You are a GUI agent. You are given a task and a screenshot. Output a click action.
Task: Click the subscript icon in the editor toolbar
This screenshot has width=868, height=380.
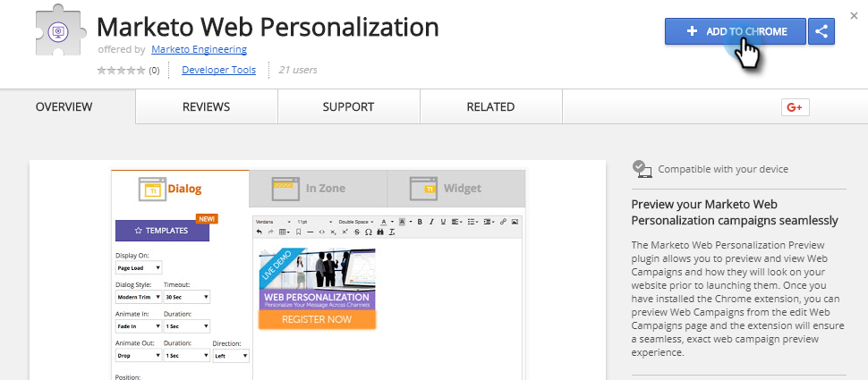[x=333, y=232]
